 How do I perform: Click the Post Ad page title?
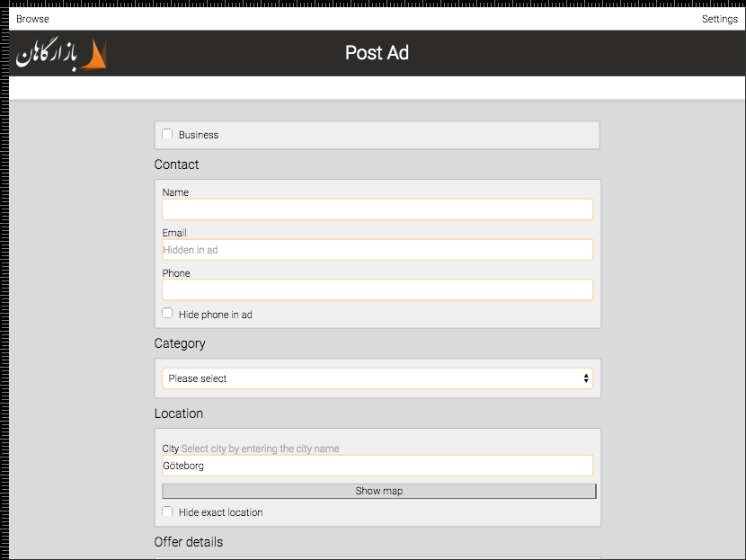(377, 53)
